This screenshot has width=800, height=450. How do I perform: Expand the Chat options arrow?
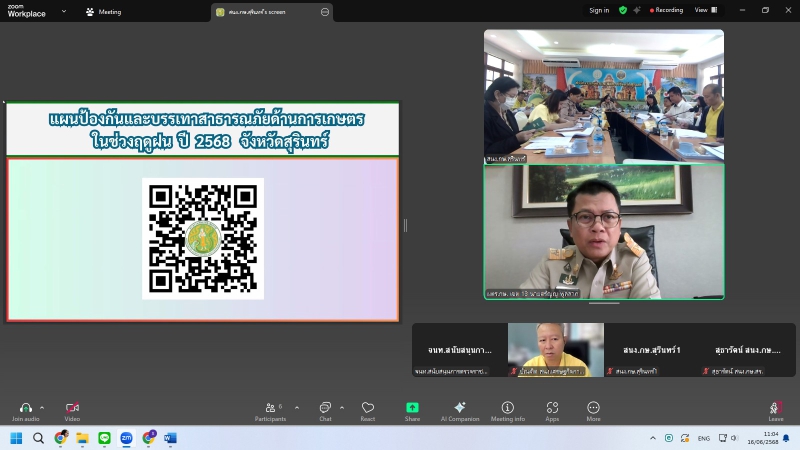tap(342, 408)
